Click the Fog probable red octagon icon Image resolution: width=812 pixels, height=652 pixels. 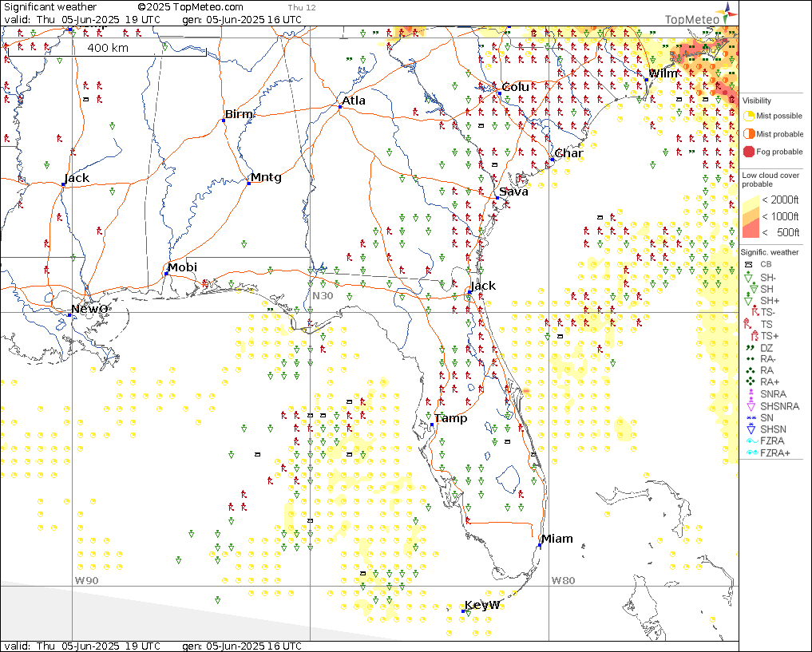point(749,152)
